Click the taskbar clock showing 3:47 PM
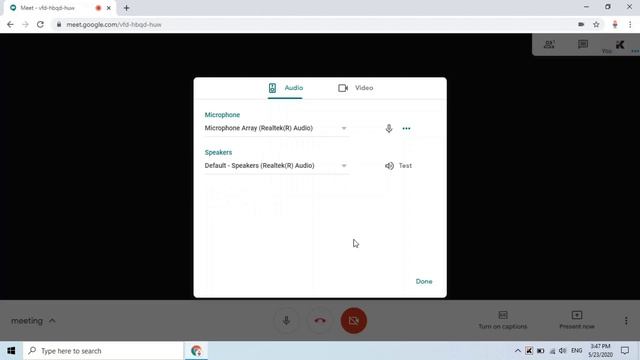 (x=600, y=351)
